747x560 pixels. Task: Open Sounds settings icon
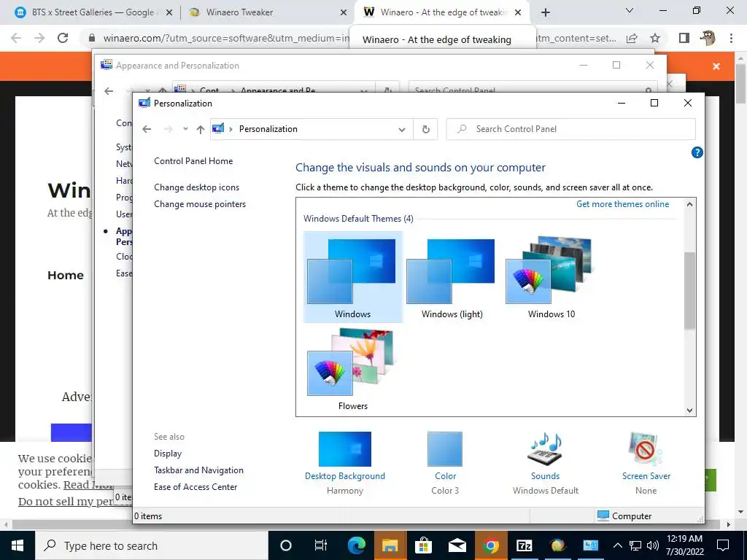(545, 449)
